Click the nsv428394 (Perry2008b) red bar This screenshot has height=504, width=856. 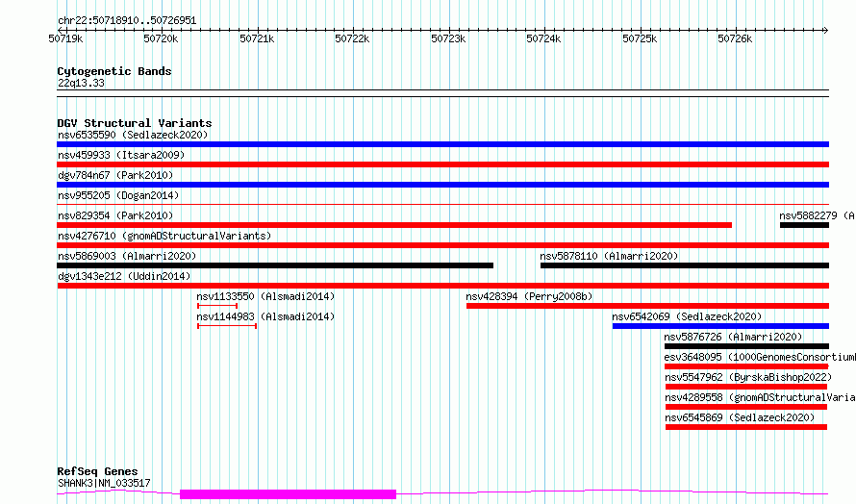pos(647,306)
